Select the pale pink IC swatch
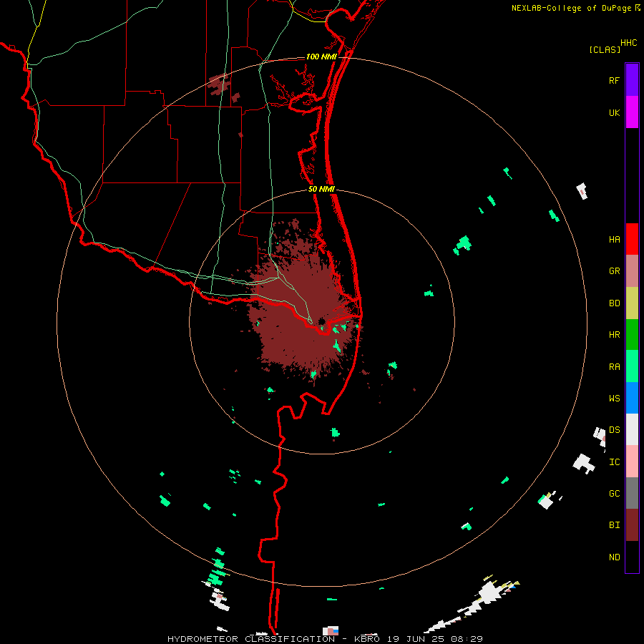 pos(632,462)
